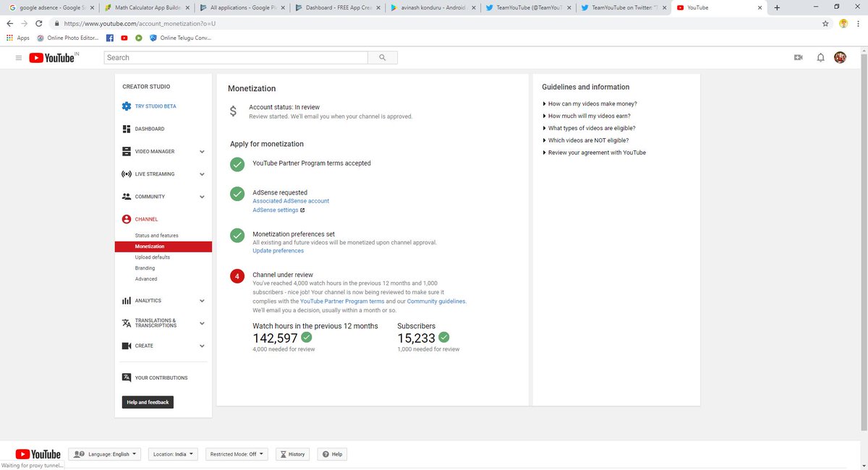Expand the Translations & Transcriptions chevron
This screenshot has height=470, width=868.
tap(202, 323)
